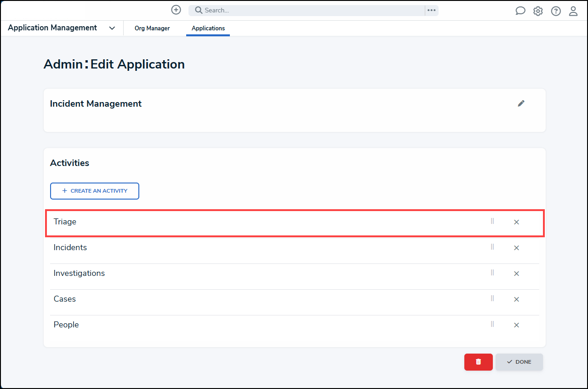Switch to the Org Manager tab

pos(152,29)
